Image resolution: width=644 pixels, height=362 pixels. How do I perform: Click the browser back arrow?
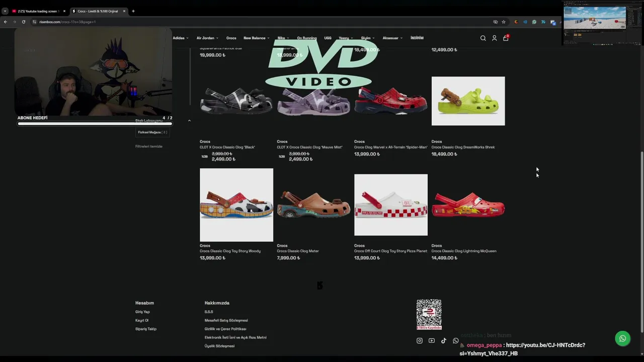point(5,22)
